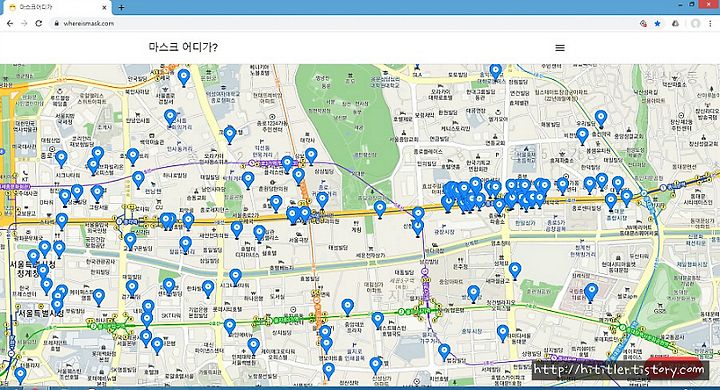Select the pin right of 우리빌딩

click(601, 119)
